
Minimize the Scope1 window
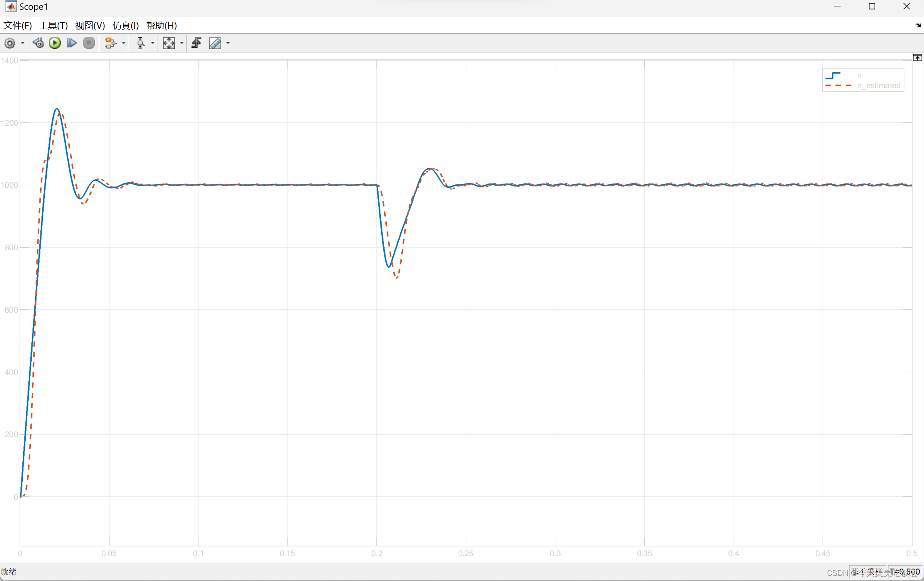click(x=838, y=6)
